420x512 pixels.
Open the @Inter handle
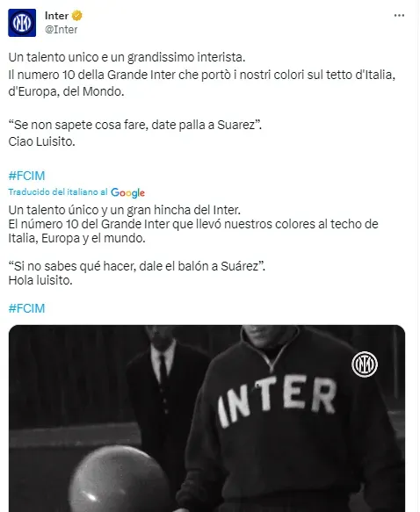[62, 29]
